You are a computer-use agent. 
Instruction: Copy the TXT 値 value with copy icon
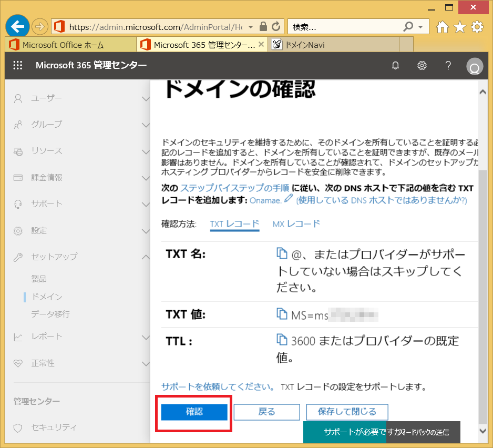[x=282, y=314]
